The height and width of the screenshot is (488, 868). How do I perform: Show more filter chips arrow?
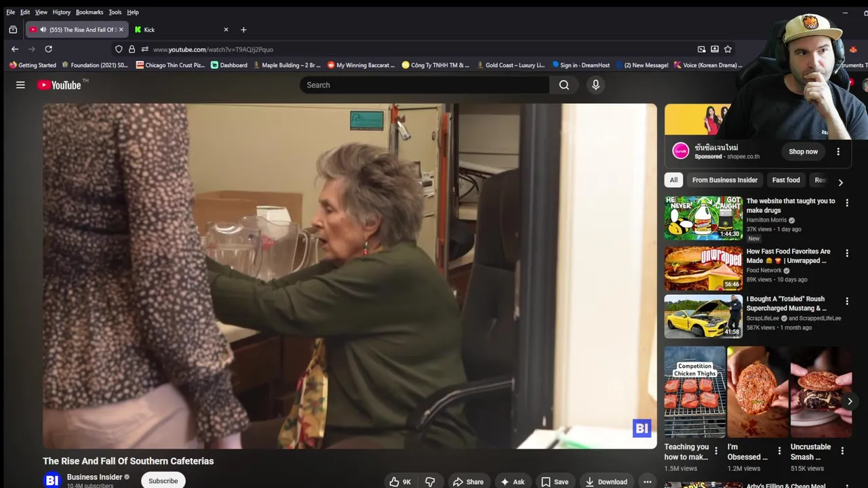click(x=840, y=182)
